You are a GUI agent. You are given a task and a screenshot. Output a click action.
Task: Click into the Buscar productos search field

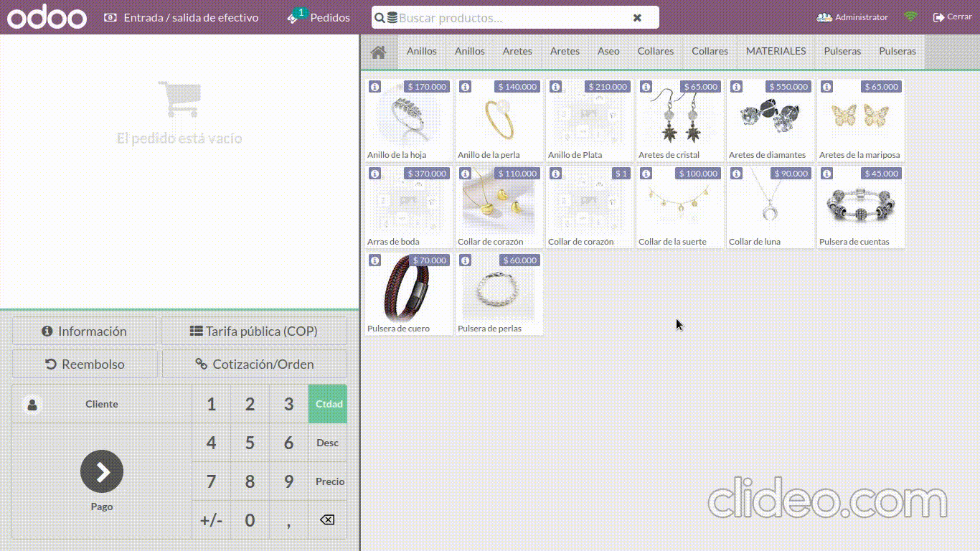pos(509,18)
